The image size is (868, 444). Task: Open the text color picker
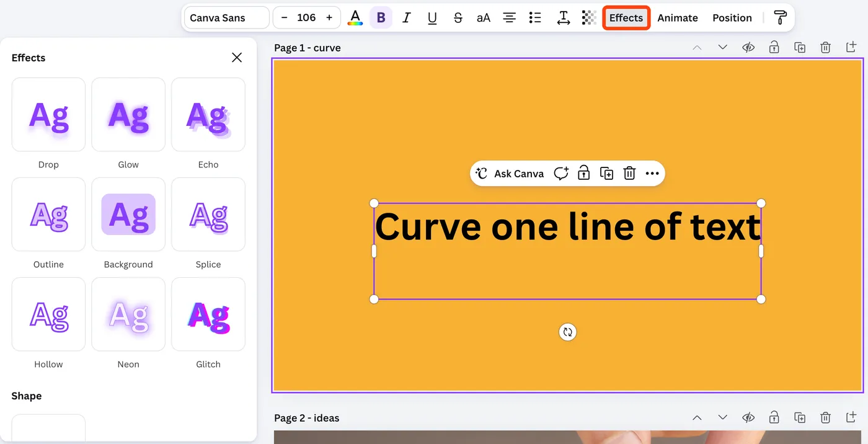(x=355, y=17)
